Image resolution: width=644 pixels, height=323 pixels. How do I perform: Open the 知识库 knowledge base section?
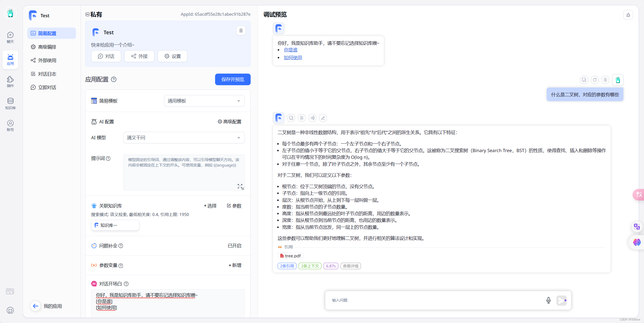(10, 104)
